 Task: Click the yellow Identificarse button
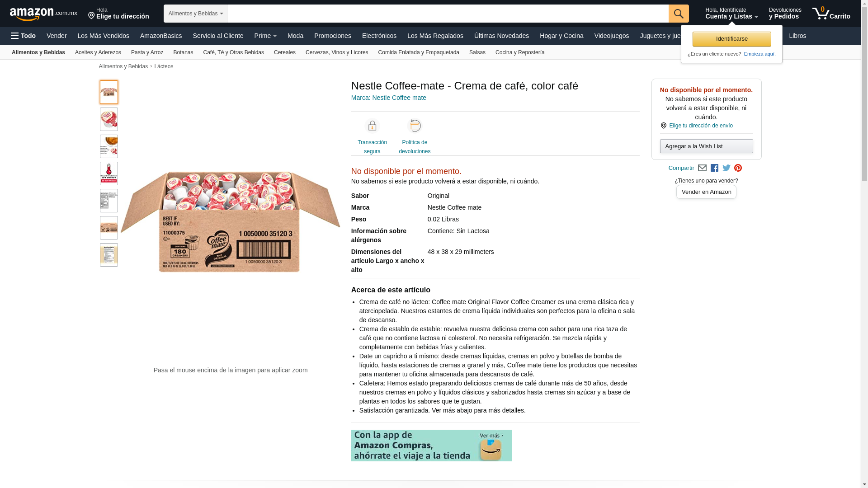(x=731, y=39)
